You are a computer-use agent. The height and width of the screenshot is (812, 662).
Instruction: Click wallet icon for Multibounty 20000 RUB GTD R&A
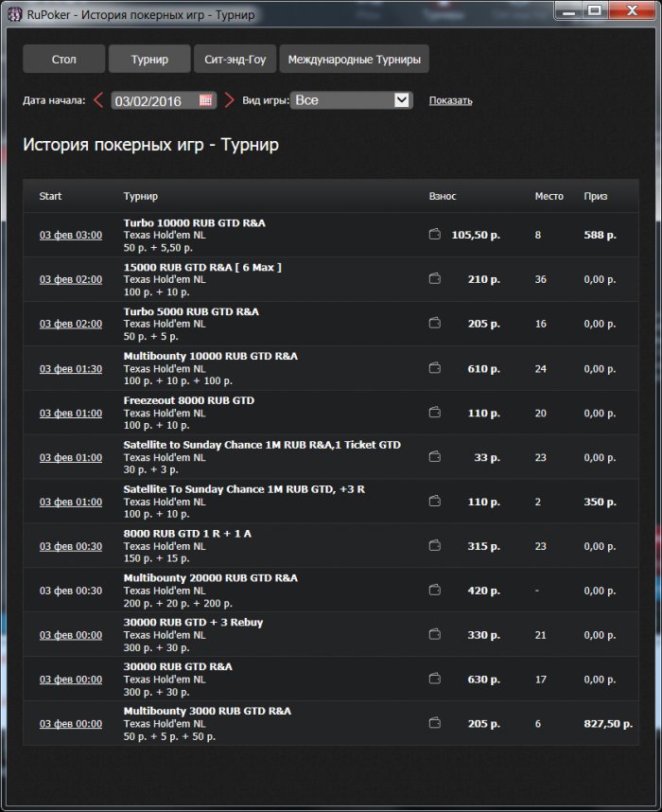435,591
